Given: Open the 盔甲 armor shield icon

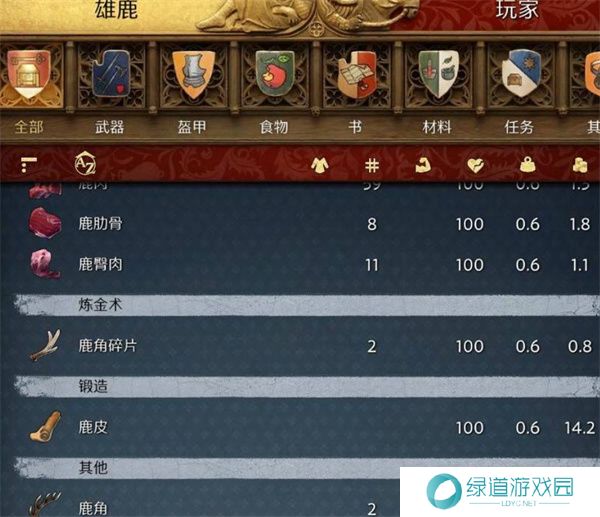Looking at the screenshot, I should [193, 74].
